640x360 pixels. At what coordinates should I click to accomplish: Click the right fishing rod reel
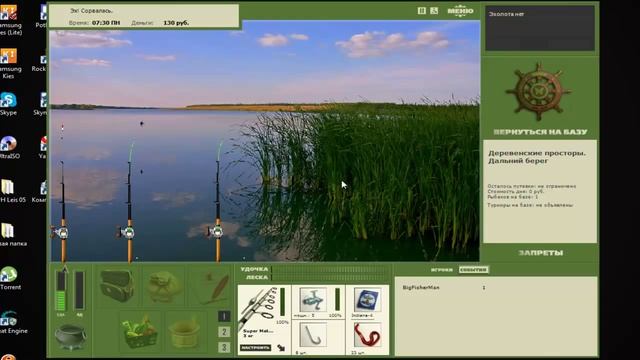click(x=216, y=232)
